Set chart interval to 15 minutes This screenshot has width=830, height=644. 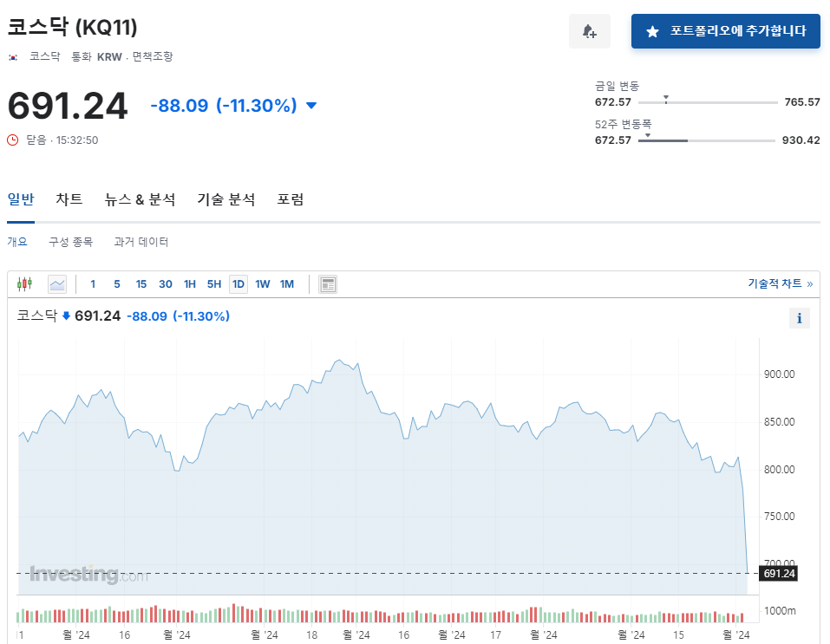coord(141,284)
